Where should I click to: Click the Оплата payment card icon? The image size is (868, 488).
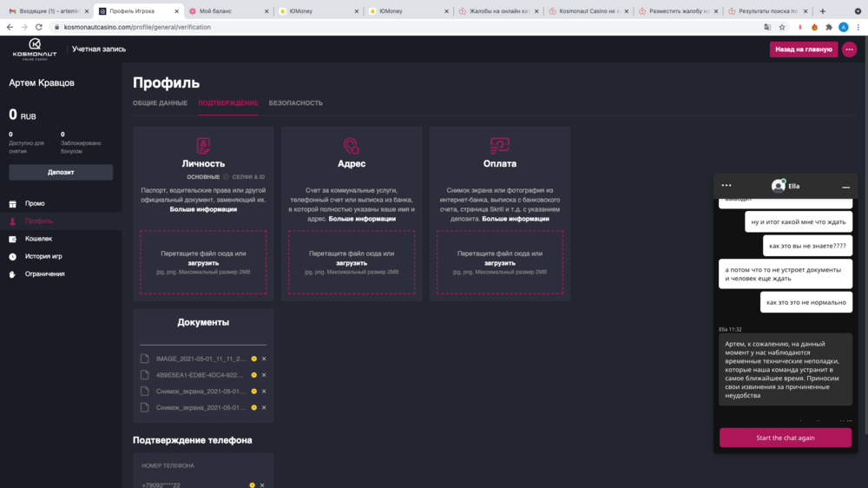tap(499, 145)
